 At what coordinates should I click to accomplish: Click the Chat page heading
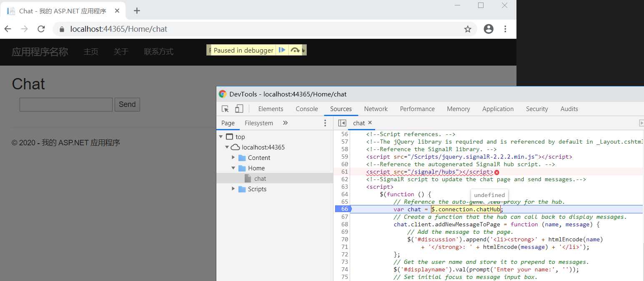pos(28,84)
